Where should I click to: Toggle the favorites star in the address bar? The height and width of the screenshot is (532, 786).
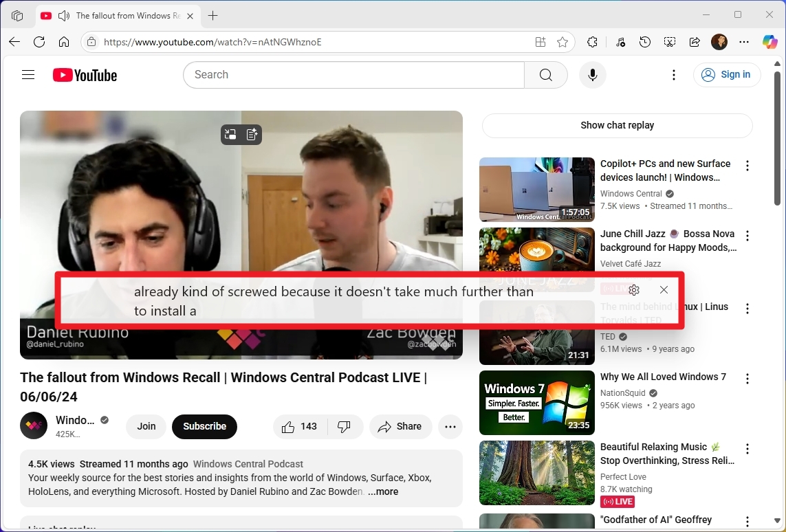pyautogui.click(x=563, y=42)
